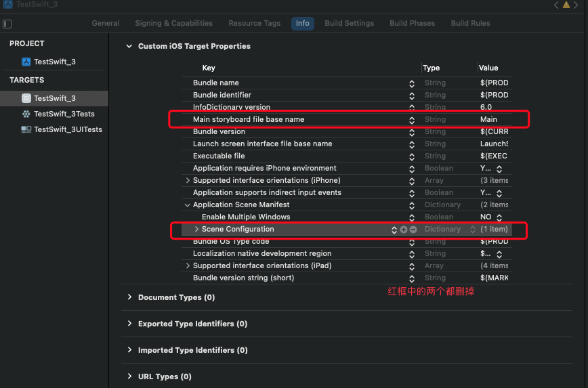Viewport: 588px width, 388px height.
Task: Go to the previous issue arrow
Action: pos(557,5)
